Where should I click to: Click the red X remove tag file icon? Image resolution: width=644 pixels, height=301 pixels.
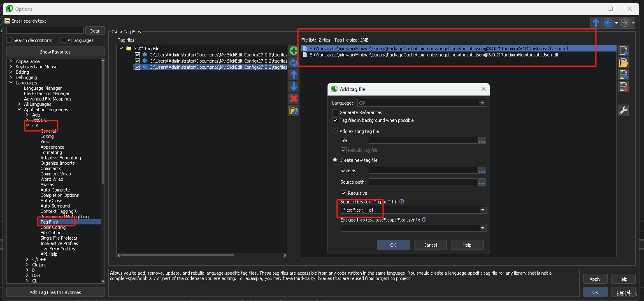point(293,98)
